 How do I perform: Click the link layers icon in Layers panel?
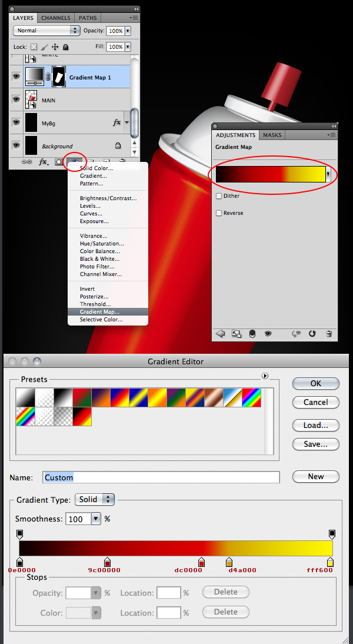pos(27,161)
